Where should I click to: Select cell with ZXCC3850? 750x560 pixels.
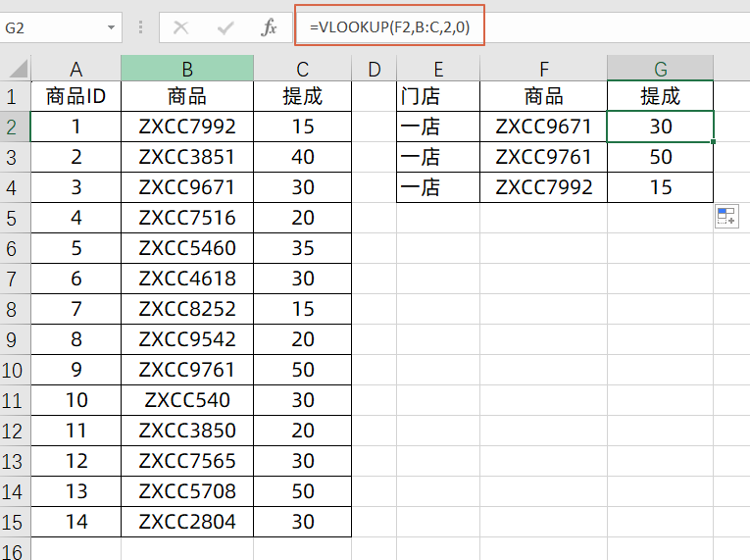tap(187, 431)
